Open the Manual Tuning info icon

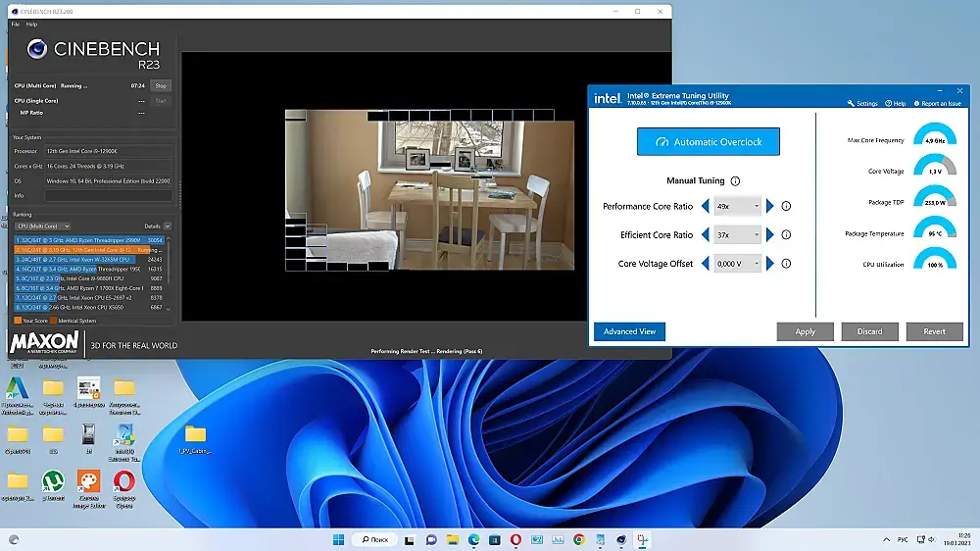(736, 180)
